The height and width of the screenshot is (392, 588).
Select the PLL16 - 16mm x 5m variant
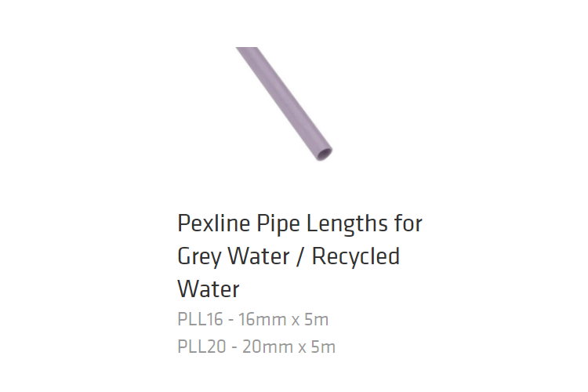(x=252, y=319)
